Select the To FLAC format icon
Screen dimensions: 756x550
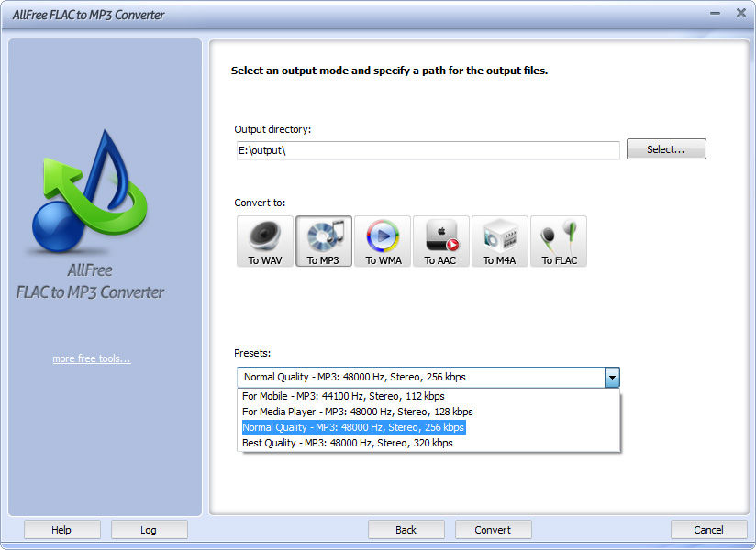[x=559, y=241]
